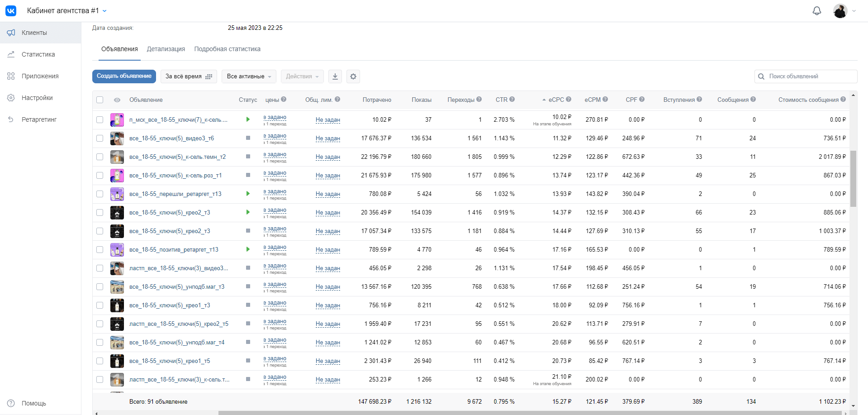
Task: Switch to the Детализация tab
Action: (x=166, y=49)
